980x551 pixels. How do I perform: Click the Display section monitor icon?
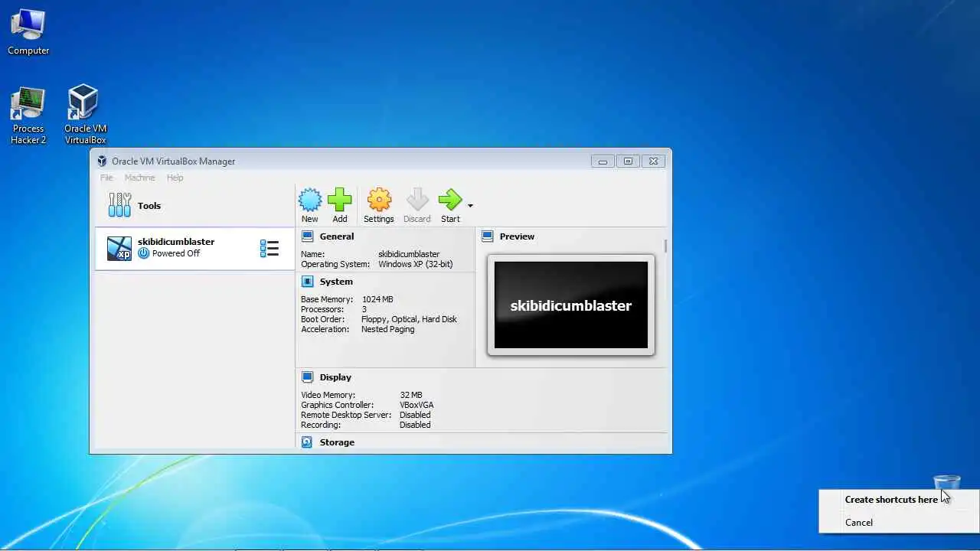pyautogui.click(x=308, y=377)
